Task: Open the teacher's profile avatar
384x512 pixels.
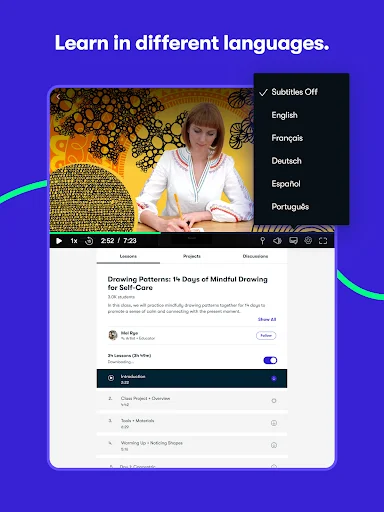Action: 113,335
